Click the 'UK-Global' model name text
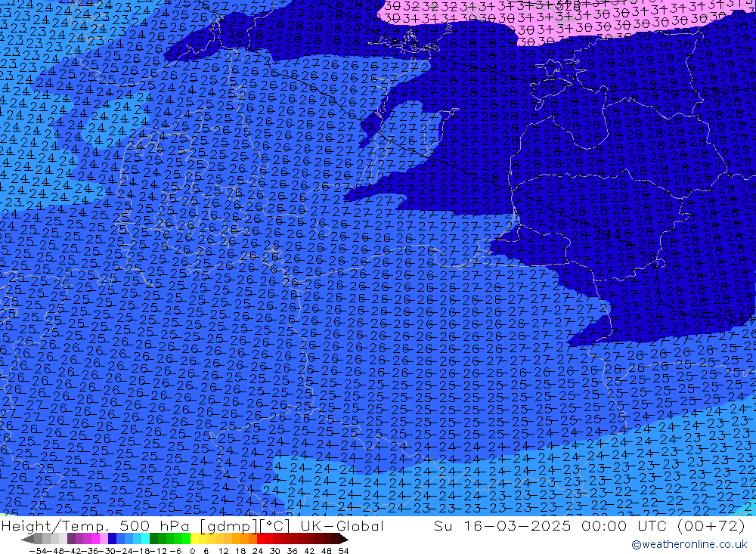Image resolution: width=756 pixels, height=554 pixels. pyautogui.click(x=342, y=525)
